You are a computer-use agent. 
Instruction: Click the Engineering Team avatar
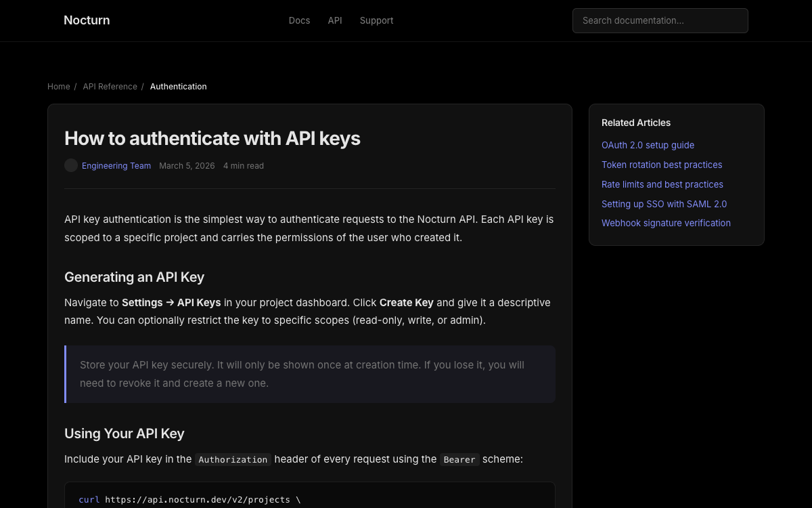pos(71,165)
